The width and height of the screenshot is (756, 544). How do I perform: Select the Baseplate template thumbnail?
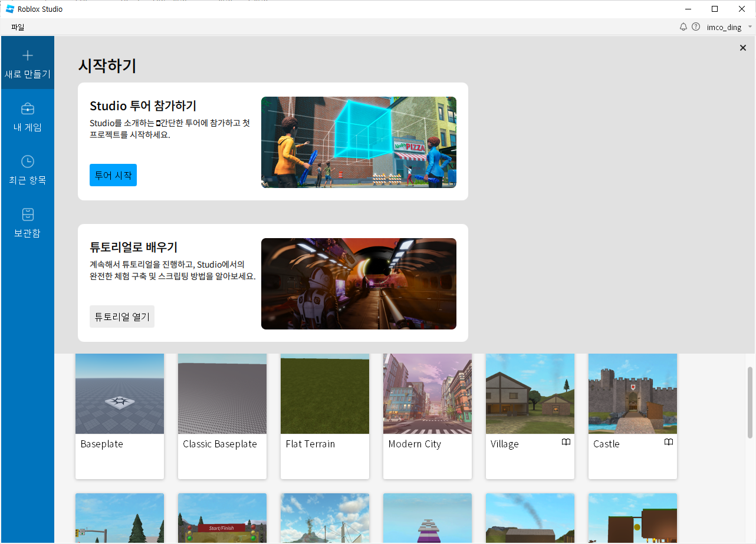tap(120, 394)
